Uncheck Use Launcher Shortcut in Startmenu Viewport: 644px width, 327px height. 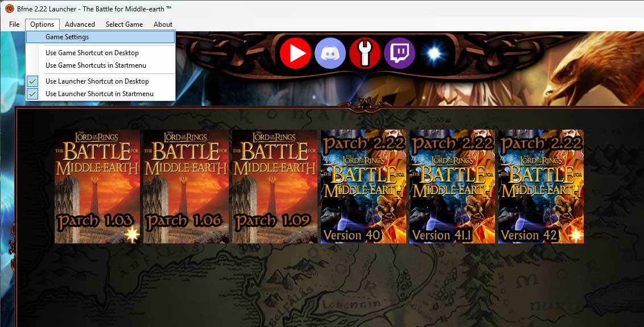[100, 94]
